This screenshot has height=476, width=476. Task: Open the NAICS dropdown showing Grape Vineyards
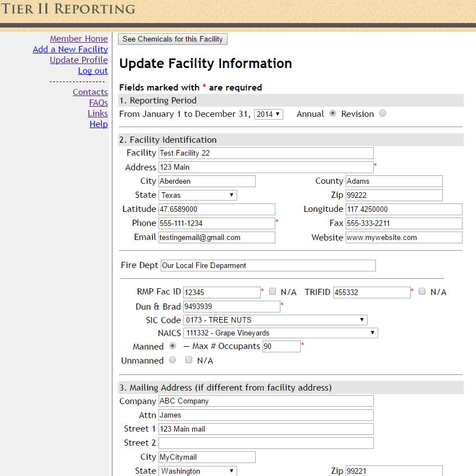(280, 333)
